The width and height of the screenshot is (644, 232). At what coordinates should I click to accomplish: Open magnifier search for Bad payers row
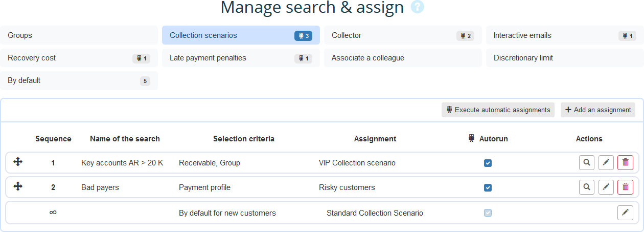pyautogui.click(x=587, y=187)
